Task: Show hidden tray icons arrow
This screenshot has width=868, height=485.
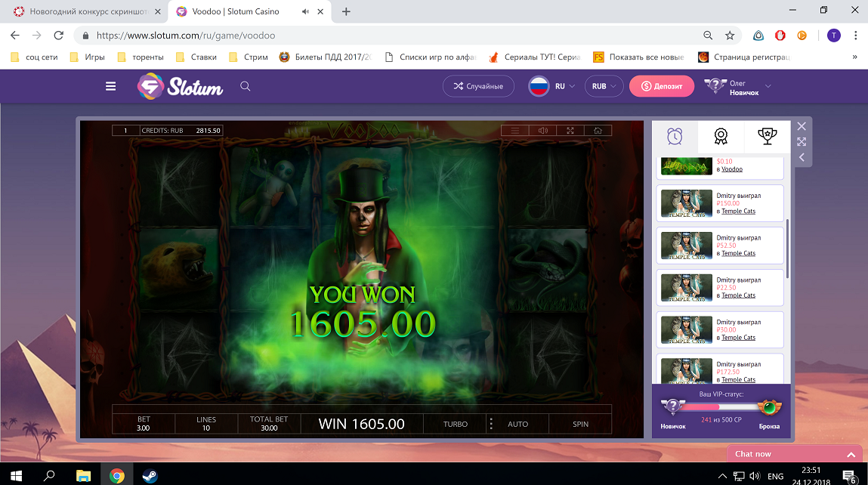Action: tap(722, 476)
